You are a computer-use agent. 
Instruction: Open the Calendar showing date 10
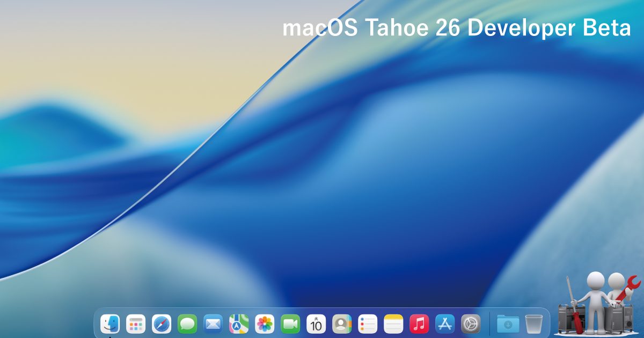tap(316, 324)
